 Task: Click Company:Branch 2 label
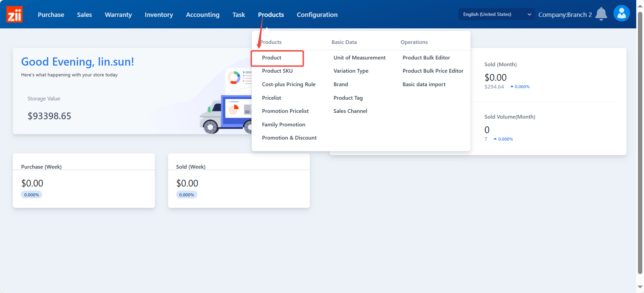pos(565,15)
